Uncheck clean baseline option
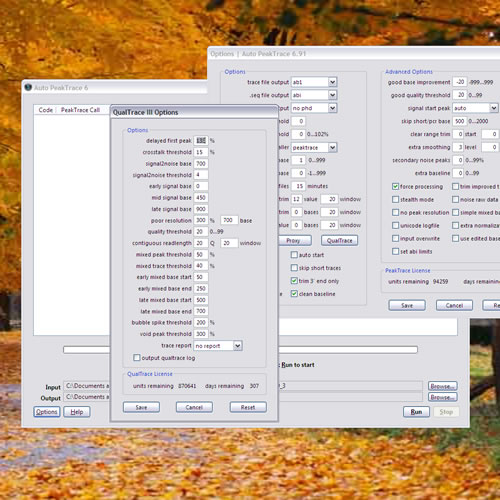Image resolution: width=500 pixels, height=500 pixels. click(x=294, y=294)
